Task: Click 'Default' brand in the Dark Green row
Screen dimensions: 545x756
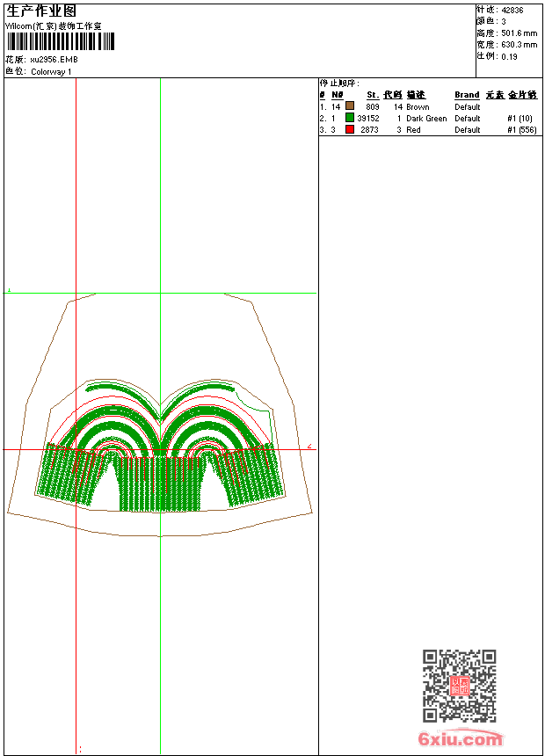Action: pos(468,119)
